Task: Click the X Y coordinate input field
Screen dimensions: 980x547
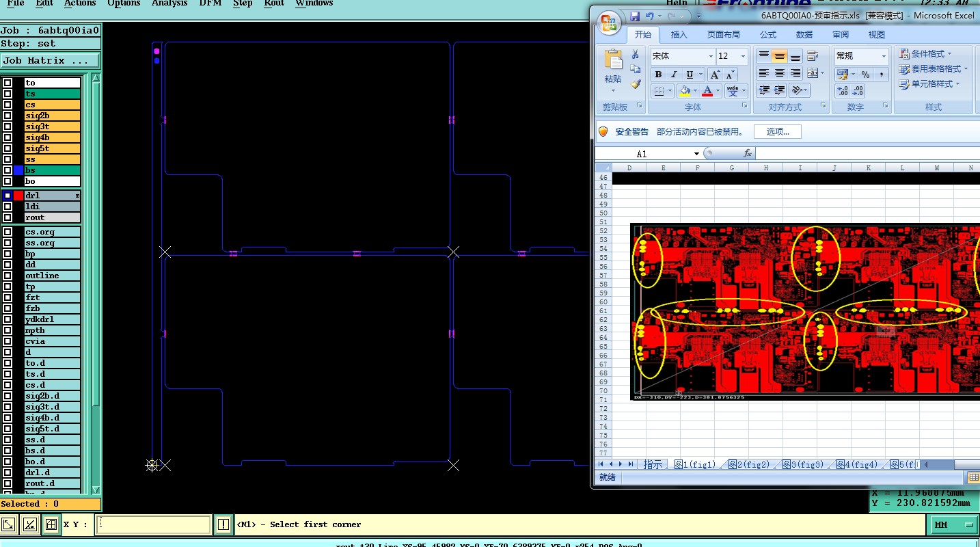Action: (153, 524)
